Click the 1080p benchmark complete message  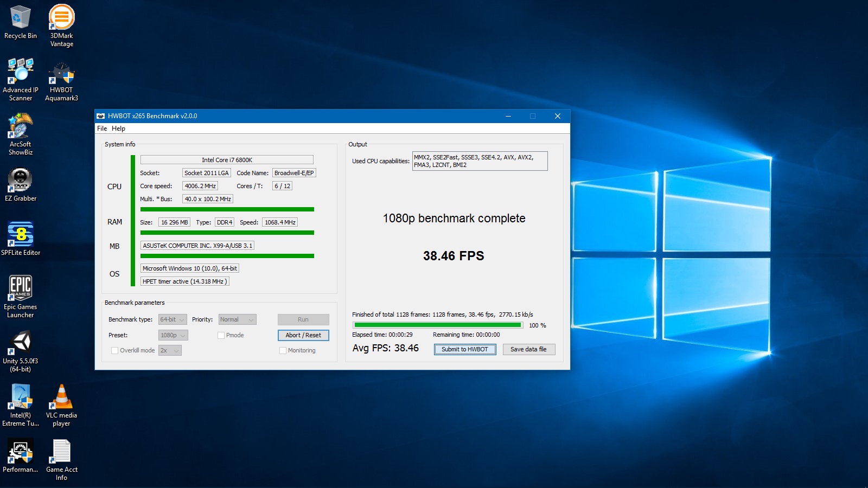pos(454,219)
